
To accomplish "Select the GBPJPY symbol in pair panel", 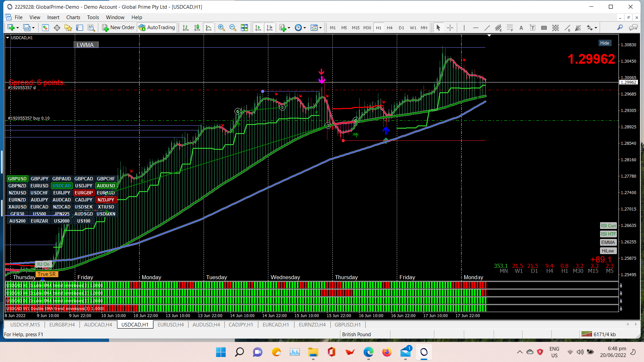I will pos(40,179).
